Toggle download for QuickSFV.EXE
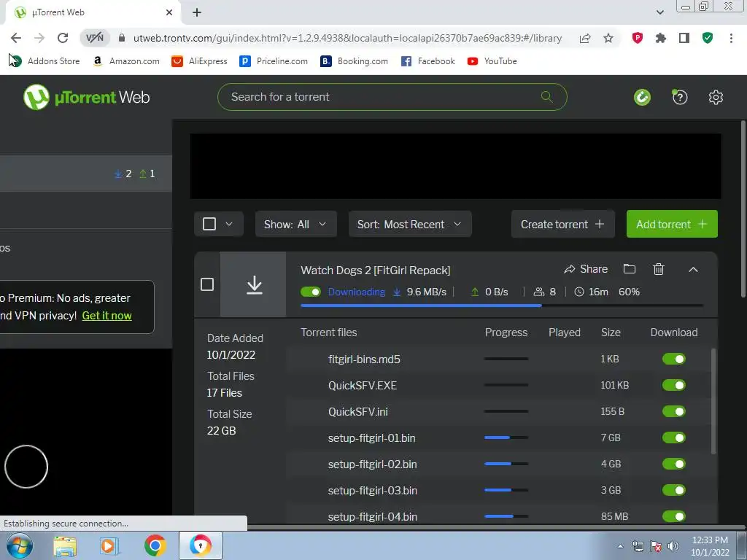 coord(673,385)
